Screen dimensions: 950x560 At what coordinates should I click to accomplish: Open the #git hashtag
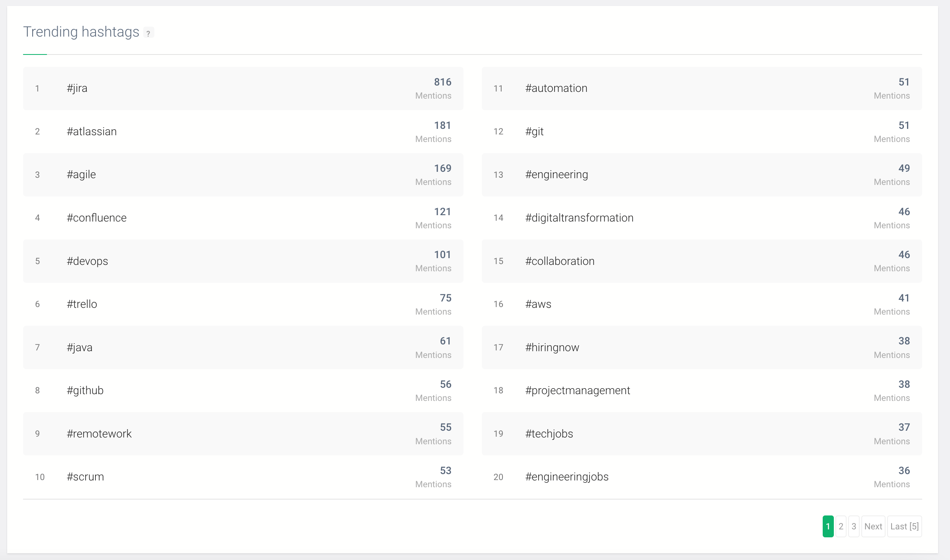pos(534,132)
